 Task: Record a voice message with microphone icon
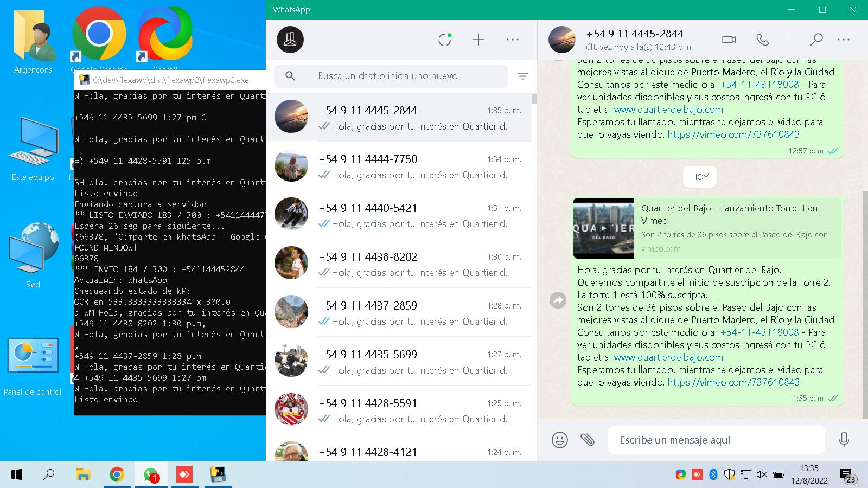coord(844,440)
